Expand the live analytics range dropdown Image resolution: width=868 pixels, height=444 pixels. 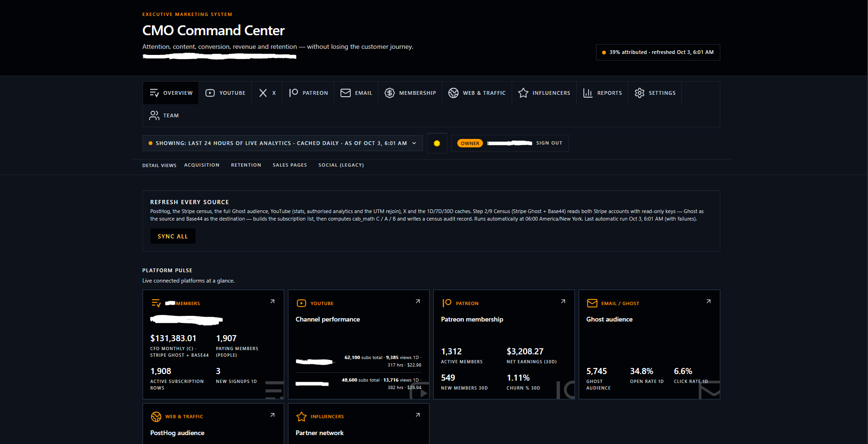[282, 143]
